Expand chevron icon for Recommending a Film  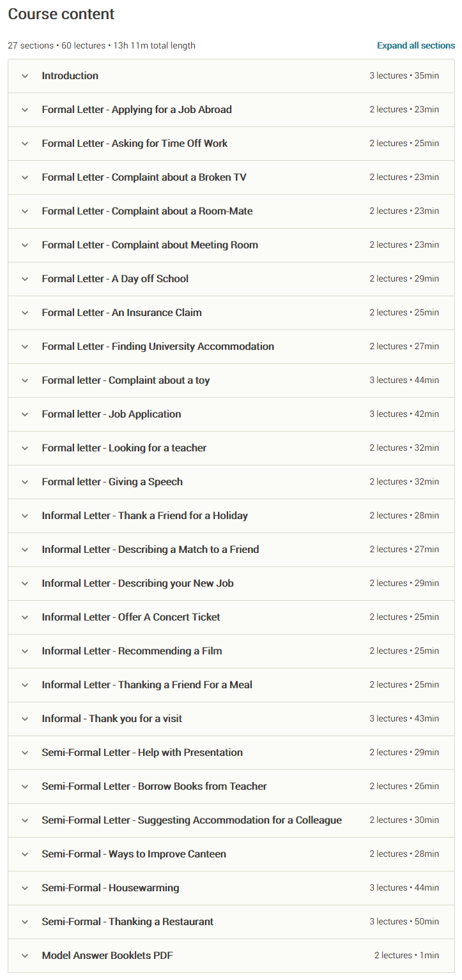(x=25, y=651)
